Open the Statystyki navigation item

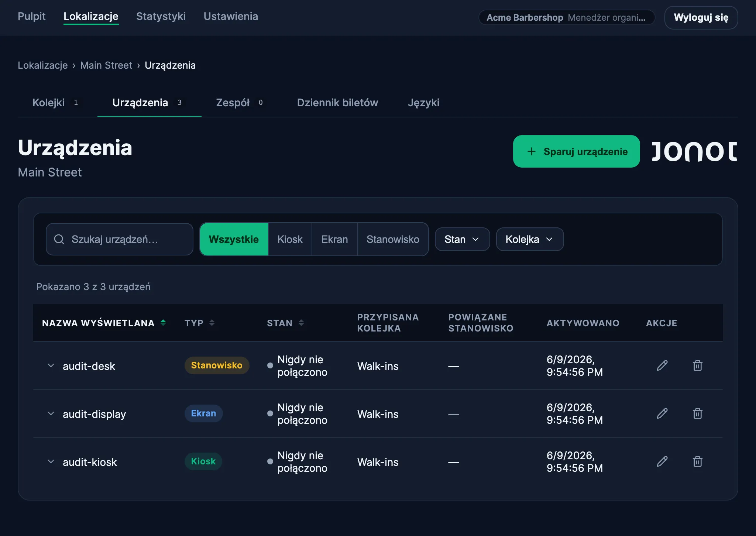[x=161, y=17]
